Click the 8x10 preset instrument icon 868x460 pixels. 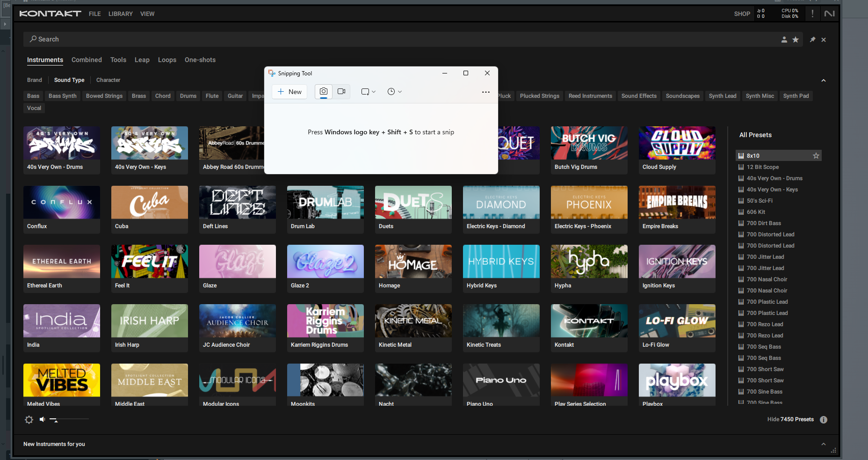(x=741, y=156)
